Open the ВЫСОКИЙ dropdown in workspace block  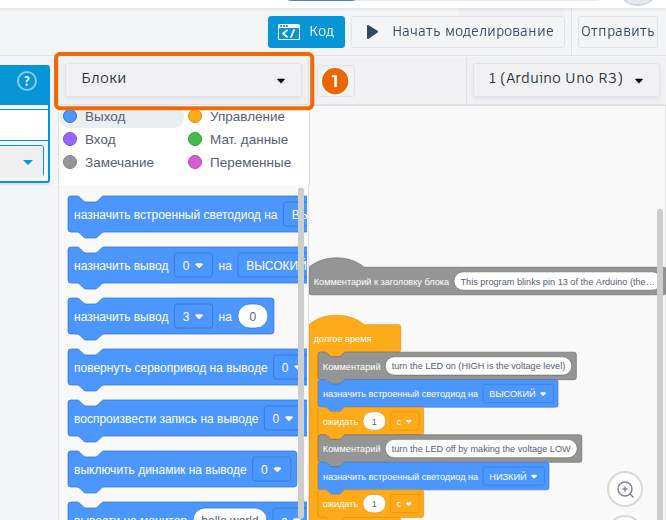point(518,394)
